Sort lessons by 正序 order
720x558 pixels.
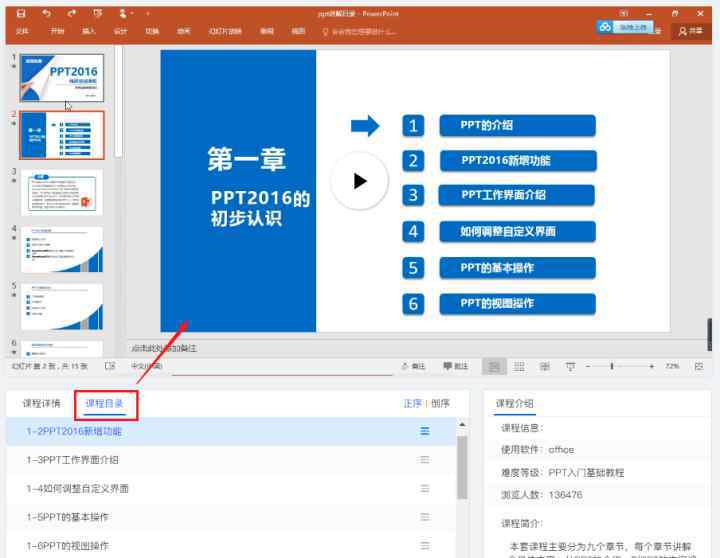point(412,403)
